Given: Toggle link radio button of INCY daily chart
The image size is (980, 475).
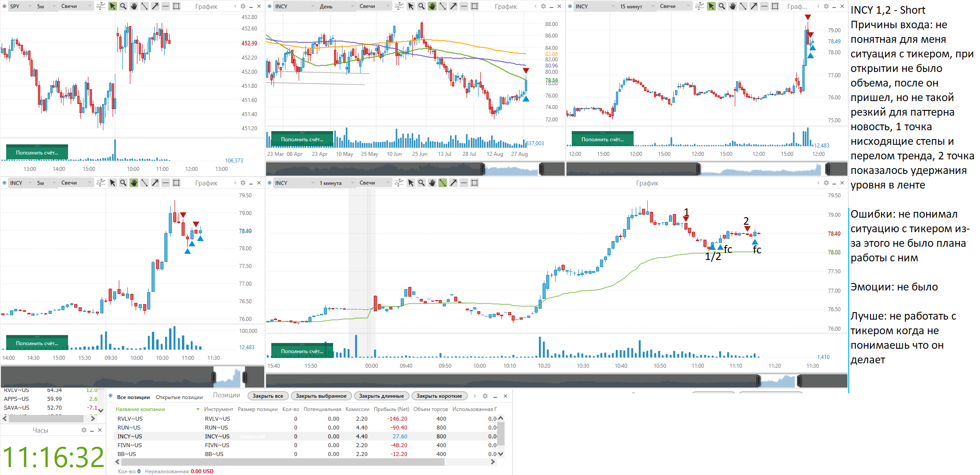Looking at the screenshot, I should (270, 6).
